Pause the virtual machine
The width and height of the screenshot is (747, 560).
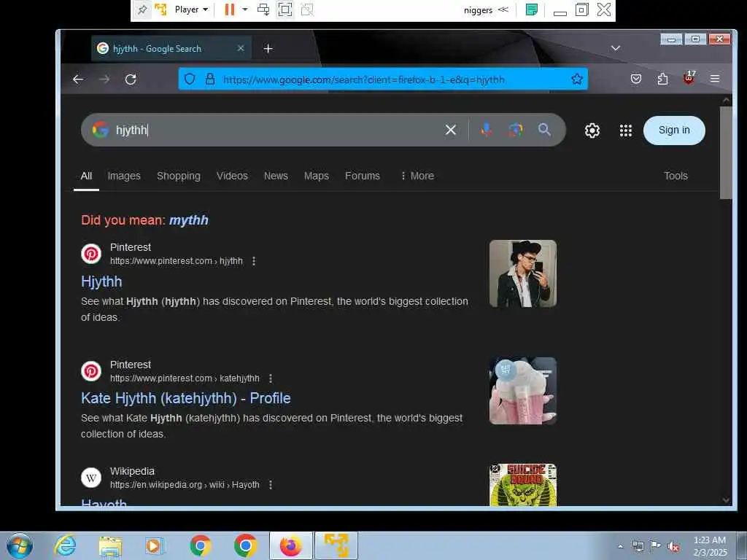230,9
